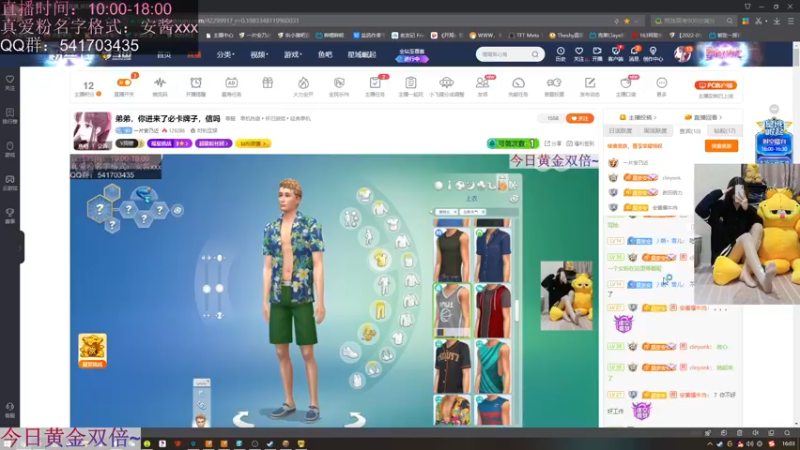This screenshot has height=450, width=800.
Task: Click the speedometer gauge icon in toolbar
Action: tap(518, 83)
